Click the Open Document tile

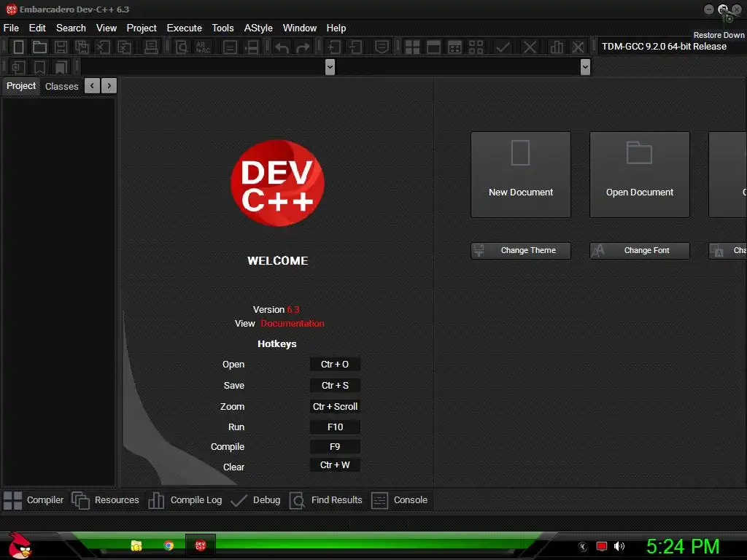coord(639,175)
